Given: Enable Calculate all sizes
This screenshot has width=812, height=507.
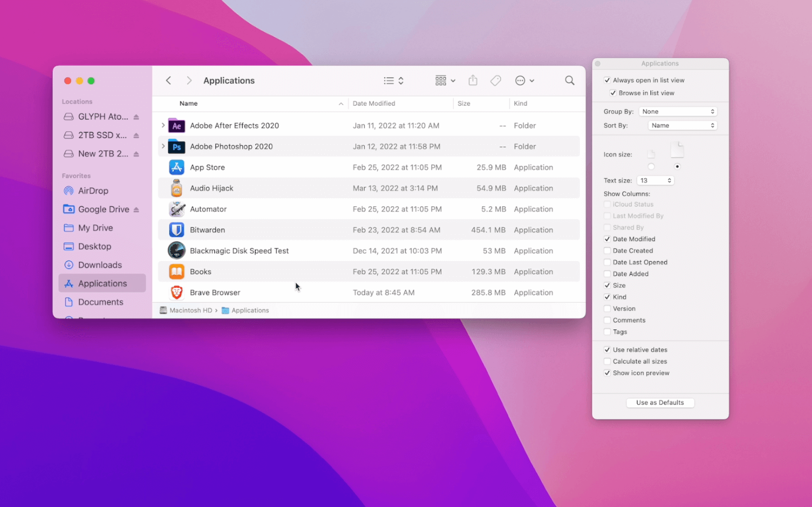Looking at the screenshot, I should (x=607, y=361).
